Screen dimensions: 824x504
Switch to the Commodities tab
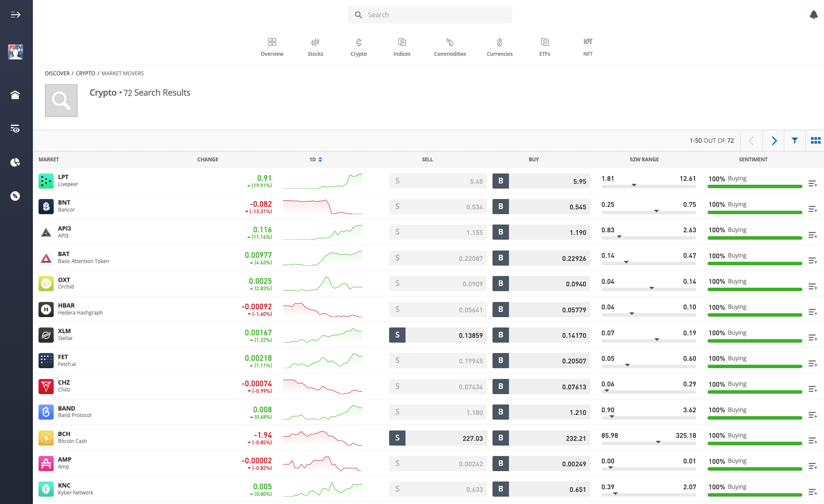pyautogui.click(x=450, y=47)
